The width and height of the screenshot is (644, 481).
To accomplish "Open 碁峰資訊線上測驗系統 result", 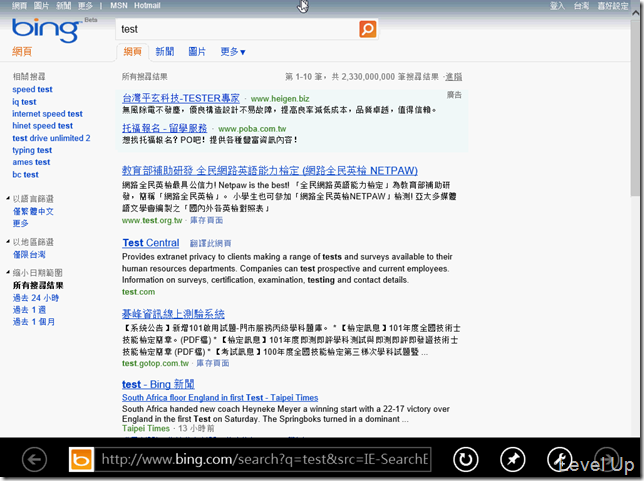I will point(173,314).
